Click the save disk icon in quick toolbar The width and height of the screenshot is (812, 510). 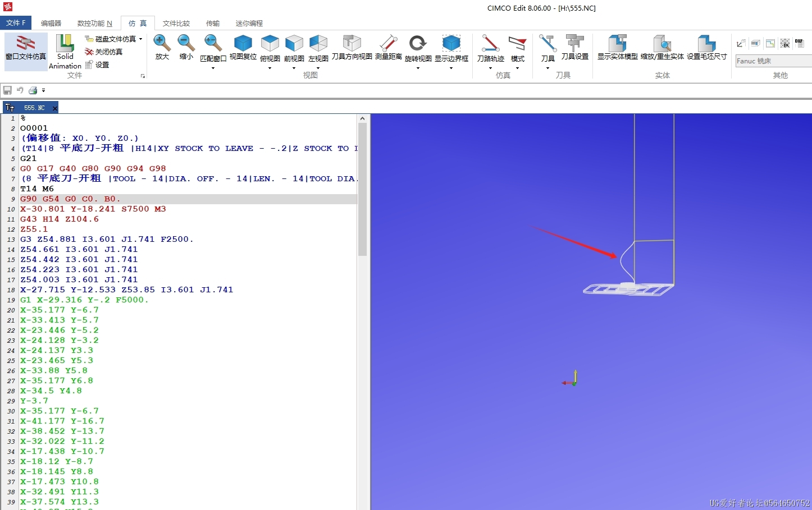pyautogui.click(x=7, y=90)
